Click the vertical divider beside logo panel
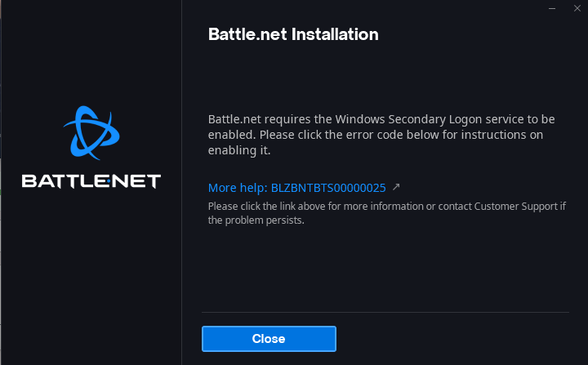The image size is (588, 365). click(181, 245)
